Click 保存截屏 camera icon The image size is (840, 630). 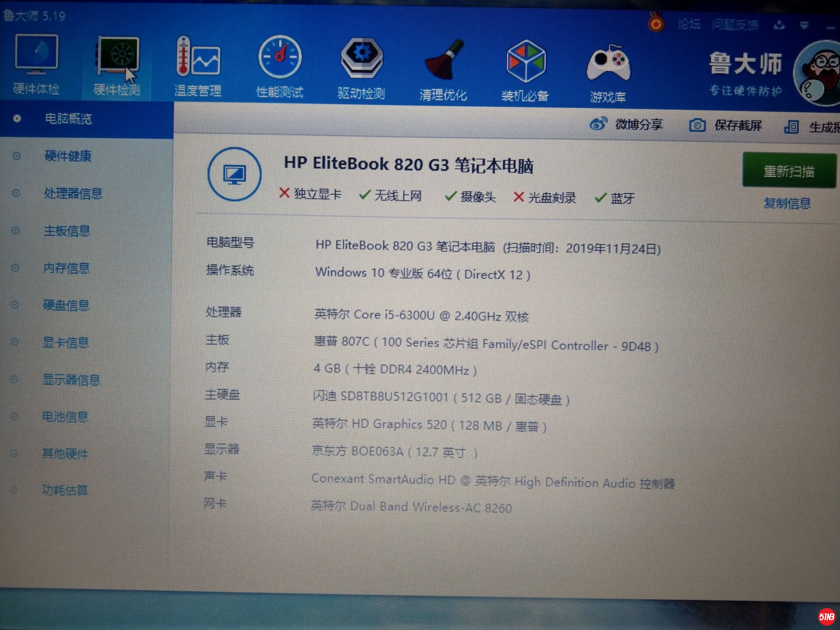[697, 126]
